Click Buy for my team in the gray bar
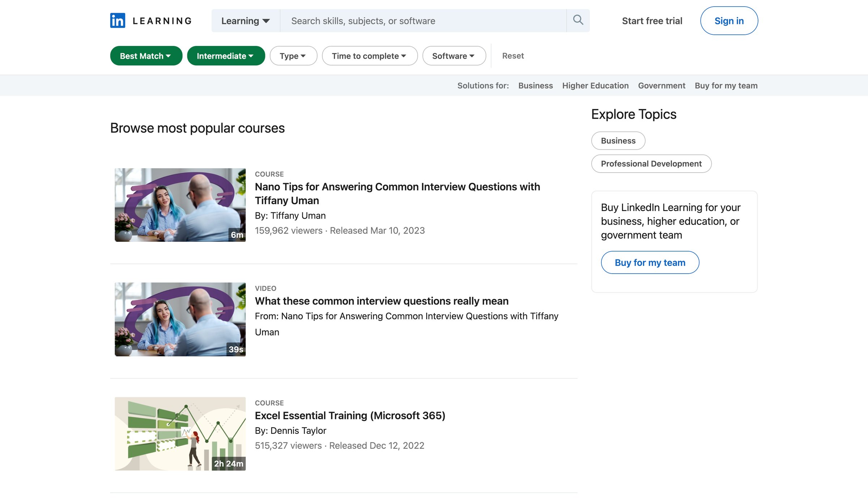The height and width of the screenshot is (499, 868). point(726,85)
